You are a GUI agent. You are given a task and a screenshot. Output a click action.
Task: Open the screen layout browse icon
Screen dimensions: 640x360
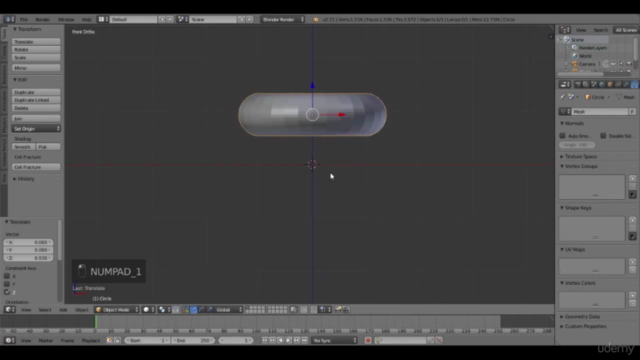pos(103,19)
